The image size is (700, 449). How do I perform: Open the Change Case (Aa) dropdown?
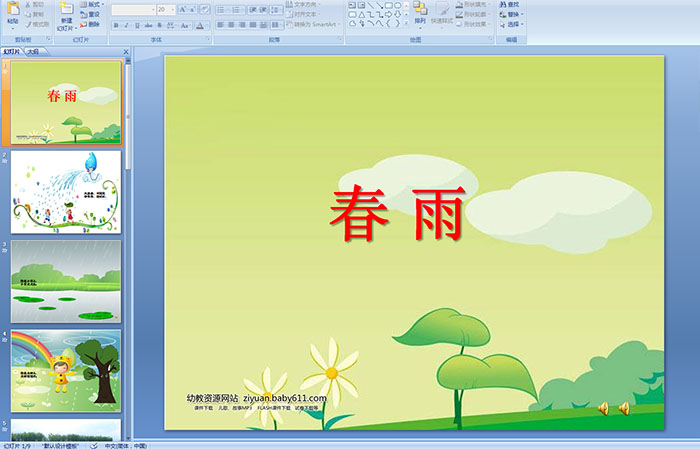pos(185,25)
